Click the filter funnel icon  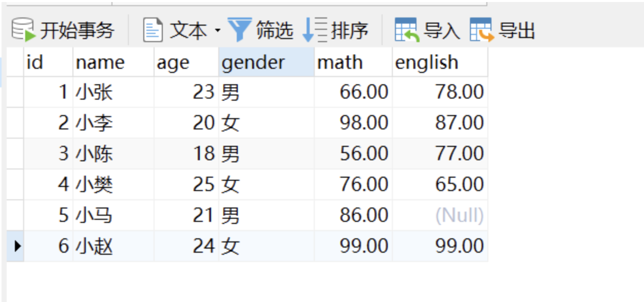(239, 30)
